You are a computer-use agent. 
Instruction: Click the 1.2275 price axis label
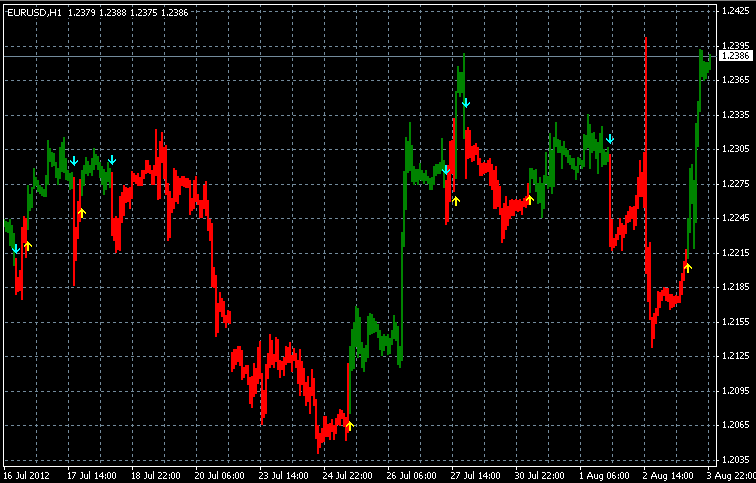point(736,184)
